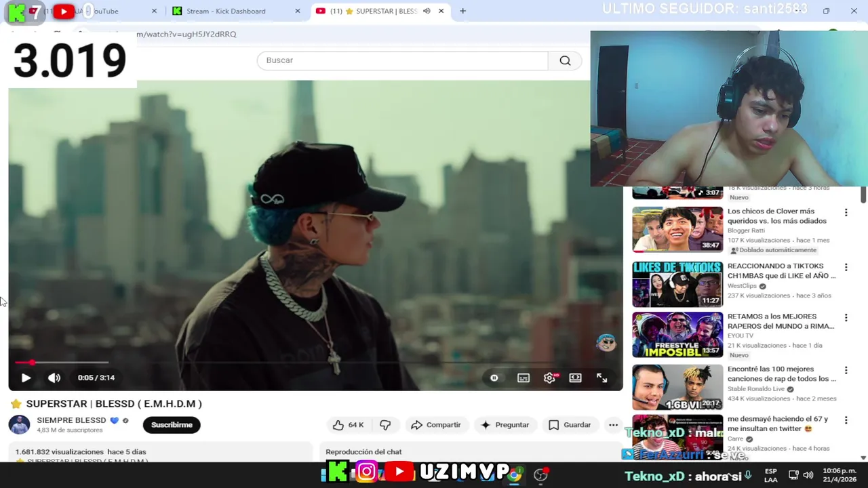Screen dimensions: 868x488
Task: Open the SIEMPRE BLESSD channel name link
Action: point(71,420)
